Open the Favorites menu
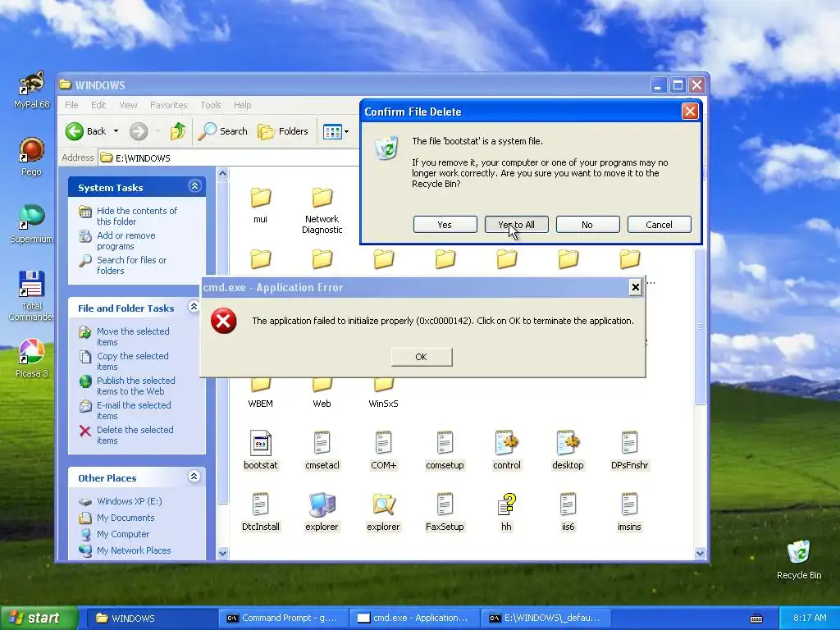This screenshot has width=840, height=630. point(169,105)
